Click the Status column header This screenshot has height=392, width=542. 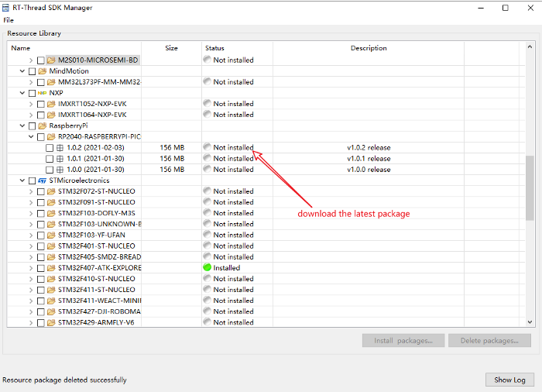click(x=237, y=48)
